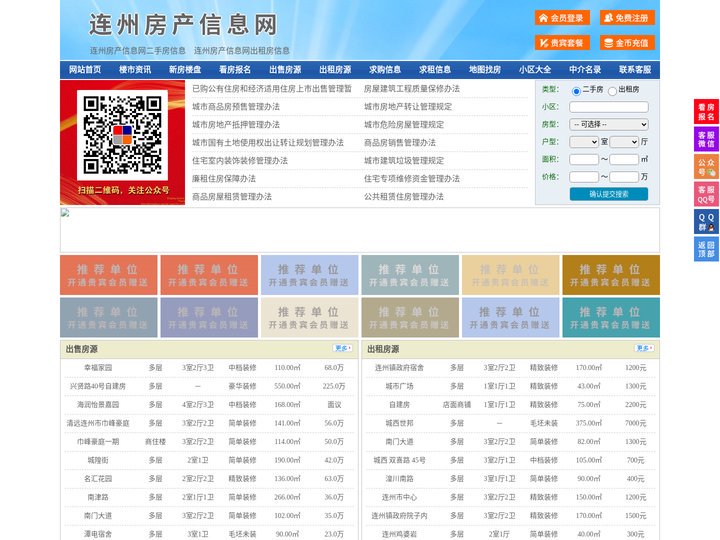This screenshot has height=540, width=720.
Task: Click the 连州房产信息网 site logo
Action: pyautogui.click(x=183, y=25)
